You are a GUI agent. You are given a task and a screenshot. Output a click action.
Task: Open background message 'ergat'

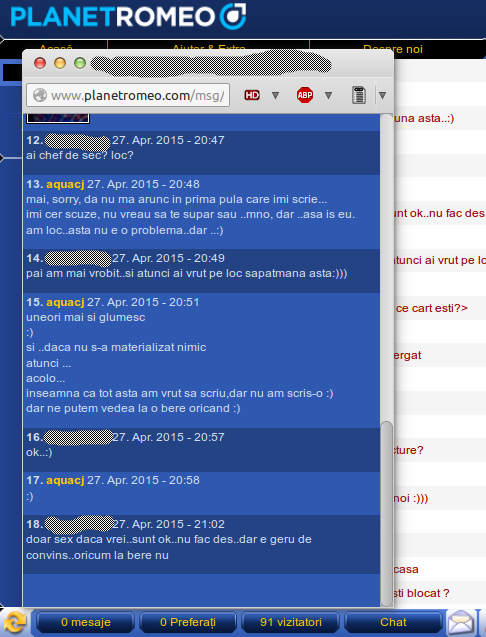coord(407,355)
